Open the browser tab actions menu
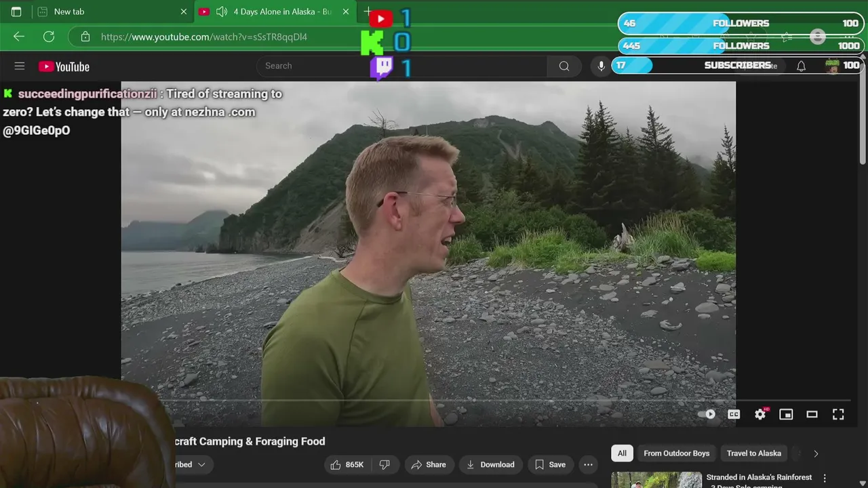Image resolution: width=868 pixels, height=488 pixels. [x=16, y=12]
